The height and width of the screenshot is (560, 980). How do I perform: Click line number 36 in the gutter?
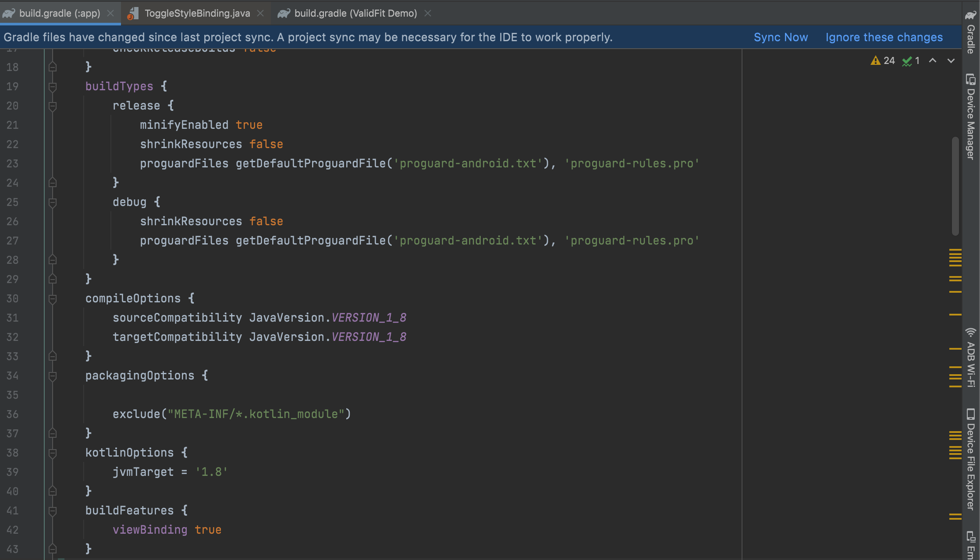point(12,415)
